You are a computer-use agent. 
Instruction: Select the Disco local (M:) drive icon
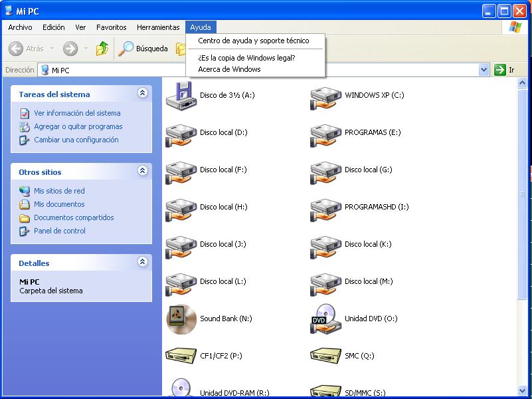point(325,285)
